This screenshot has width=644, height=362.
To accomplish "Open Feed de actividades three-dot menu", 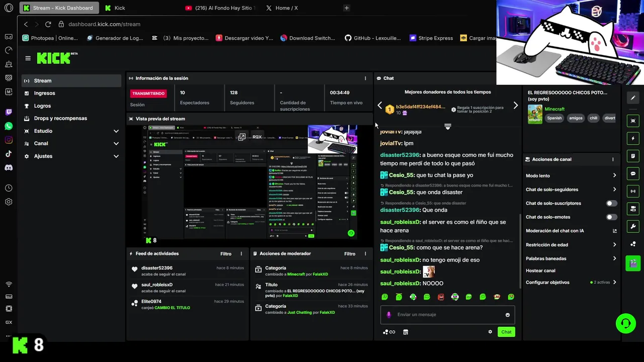I will (x=241, y=254).
